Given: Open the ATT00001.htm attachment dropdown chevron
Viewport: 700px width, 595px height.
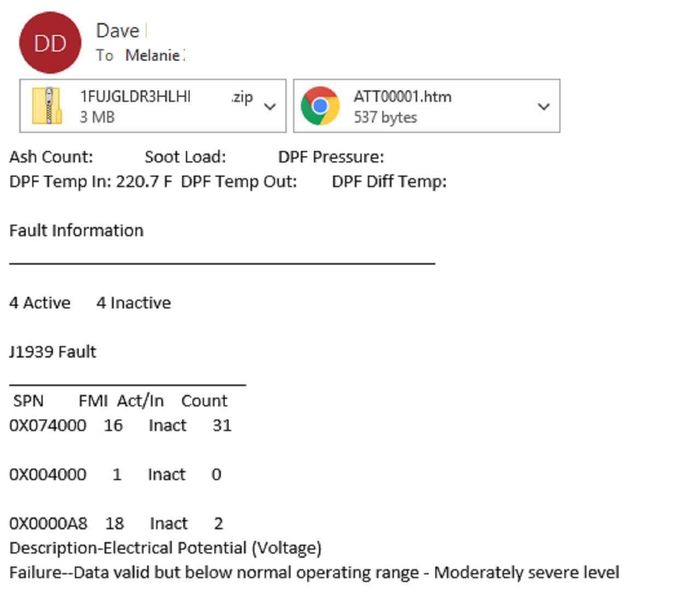Looking at the screenshot, I should click(543, 106).
